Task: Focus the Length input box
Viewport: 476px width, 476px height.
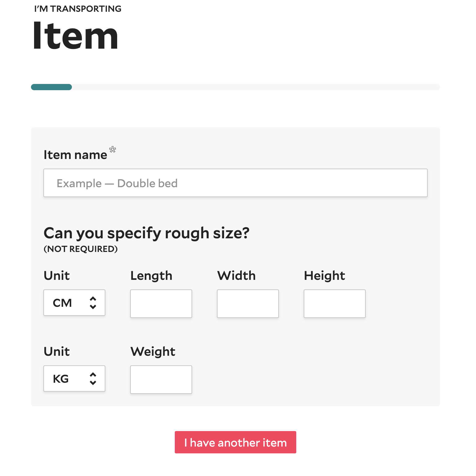Action: 161,304
